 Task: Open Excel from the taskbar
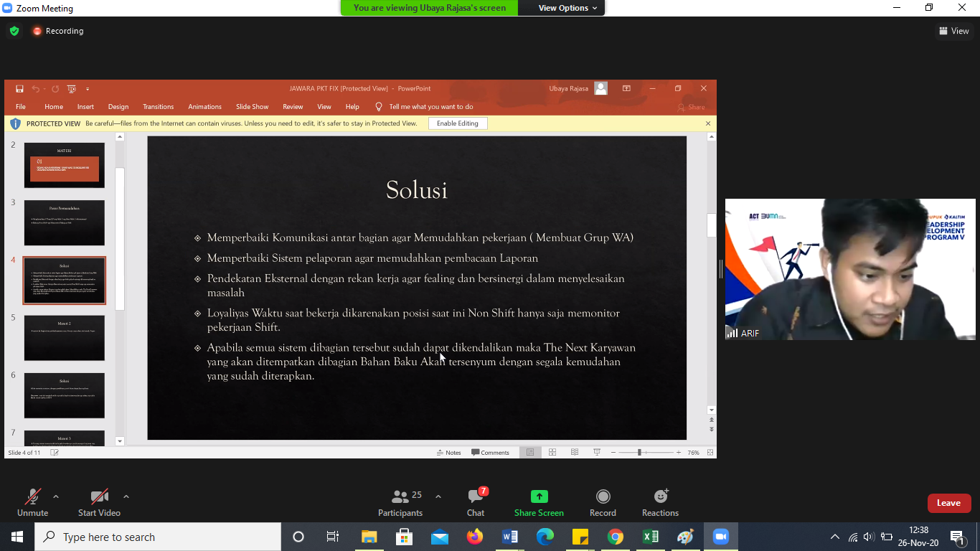click(650, 537)
